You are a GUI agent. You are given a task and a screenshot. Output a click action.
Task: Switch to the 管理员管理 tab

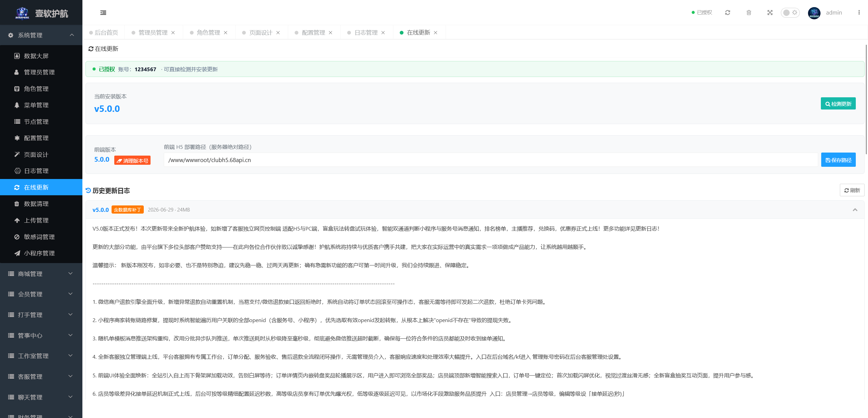(x=153, y=33)
